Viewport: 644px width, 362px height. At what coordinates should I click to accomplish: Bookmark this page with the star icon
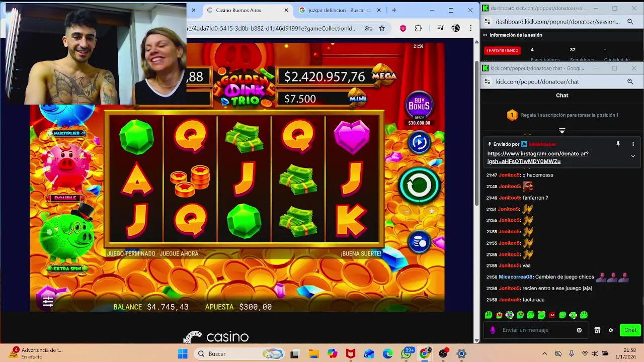[x=382, y=28]
